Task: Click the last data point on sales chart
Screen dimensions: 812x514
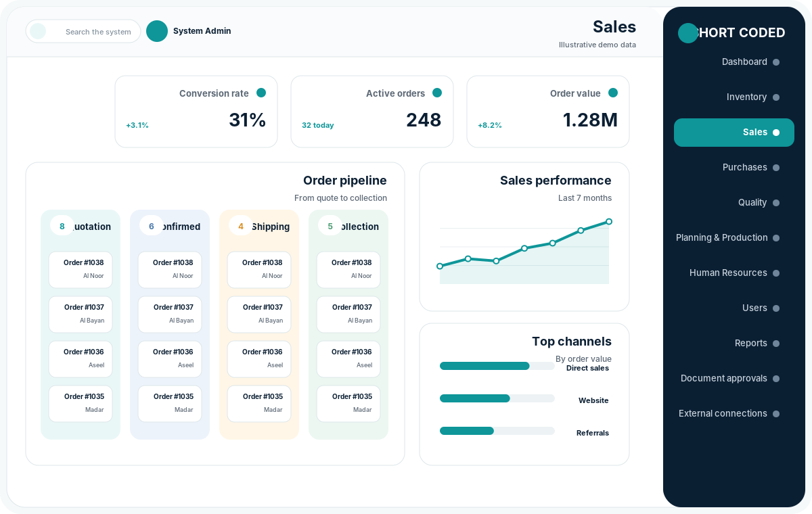Action: point(609,222)
